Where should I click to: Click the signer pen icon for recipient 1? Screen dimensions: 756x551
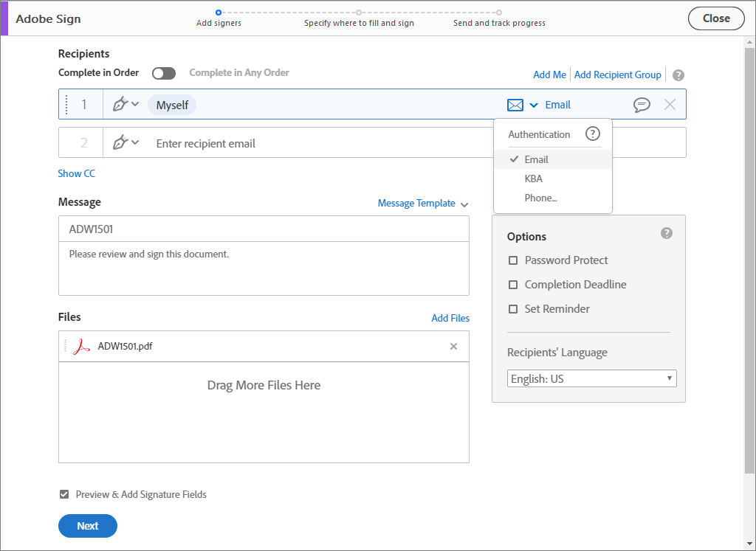pos(120,105)
